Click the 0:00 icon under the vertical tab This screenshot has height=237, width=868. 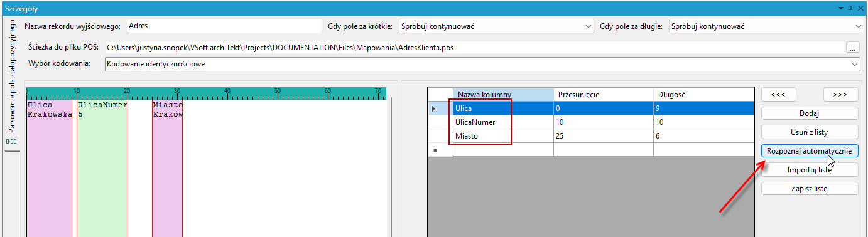coord(11,142)
